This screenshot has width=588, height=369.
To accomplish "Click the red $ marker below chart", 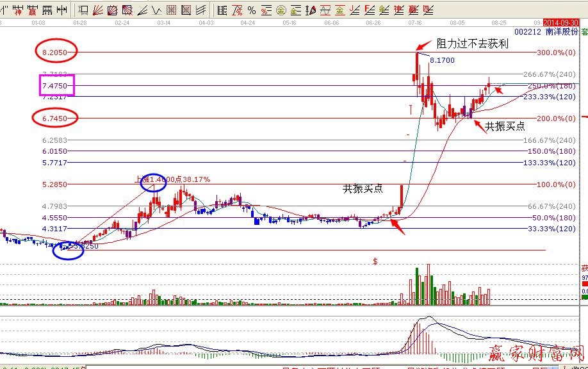I will pos(375,261).
